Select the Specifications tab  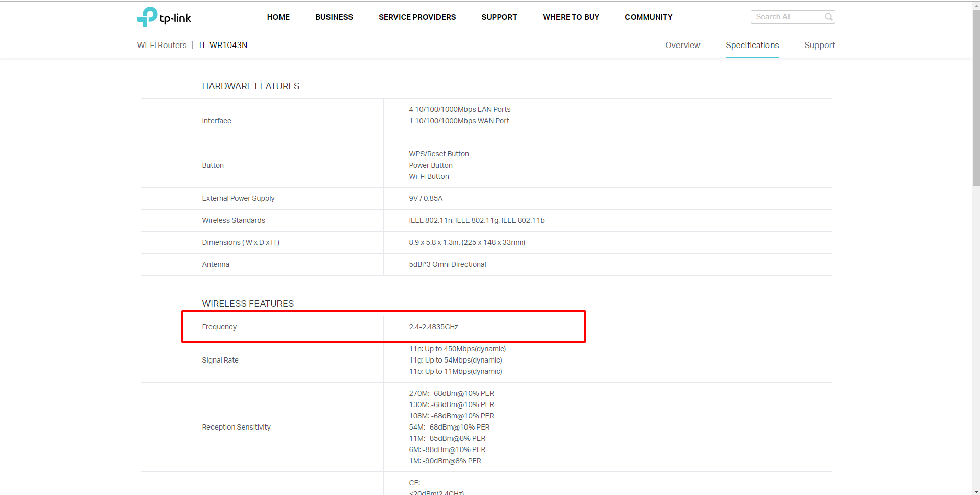(x=752, y=46)
